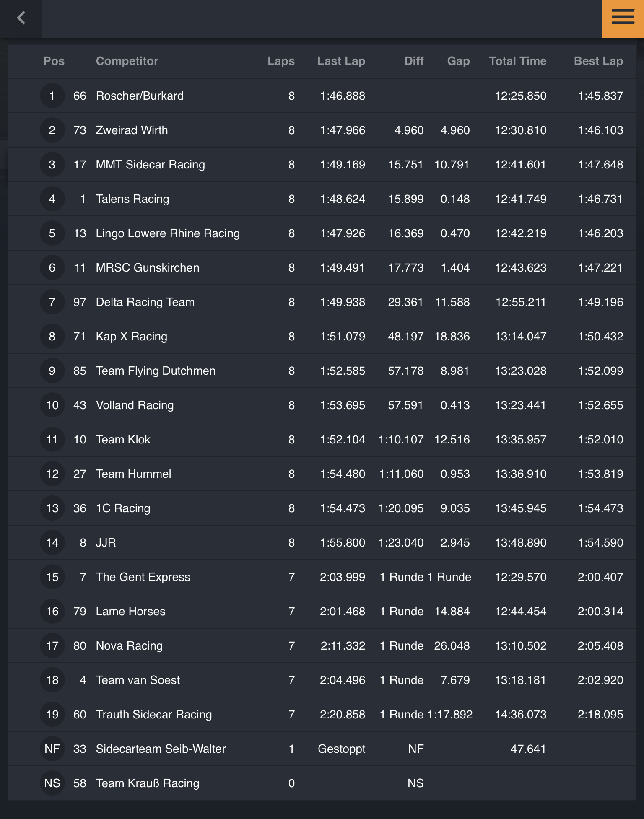Tap the NS status badge
This screenshot has height=819, width=644.
tap(52, 783)
